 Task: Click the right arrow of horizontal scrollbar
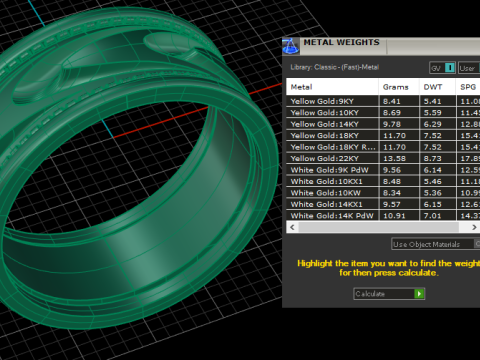click(474, 227)
